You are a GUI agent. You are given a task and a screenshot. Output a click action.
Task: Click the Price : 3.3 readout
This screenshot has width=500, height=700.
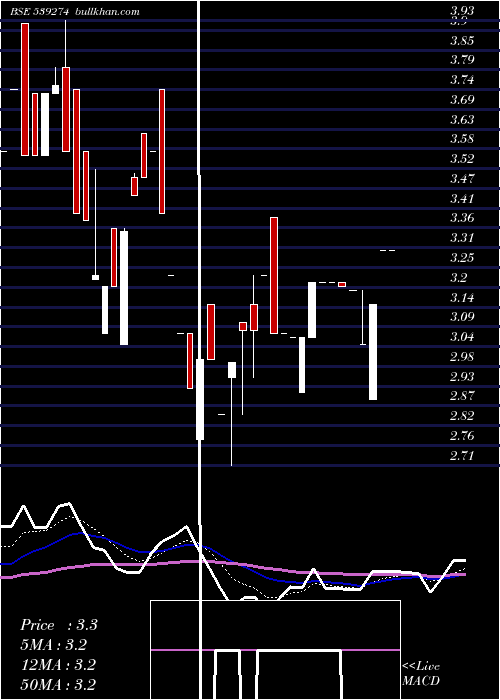click(x=58, y=625)
